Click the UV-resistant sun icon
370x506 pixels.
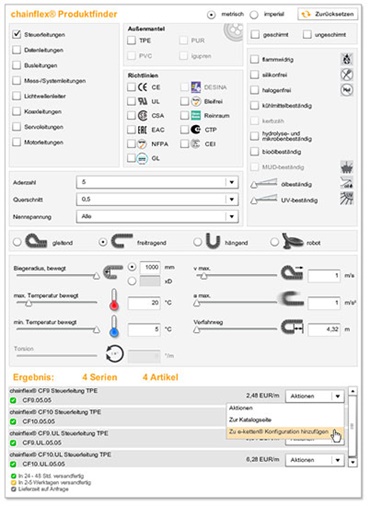pos(347,198)
